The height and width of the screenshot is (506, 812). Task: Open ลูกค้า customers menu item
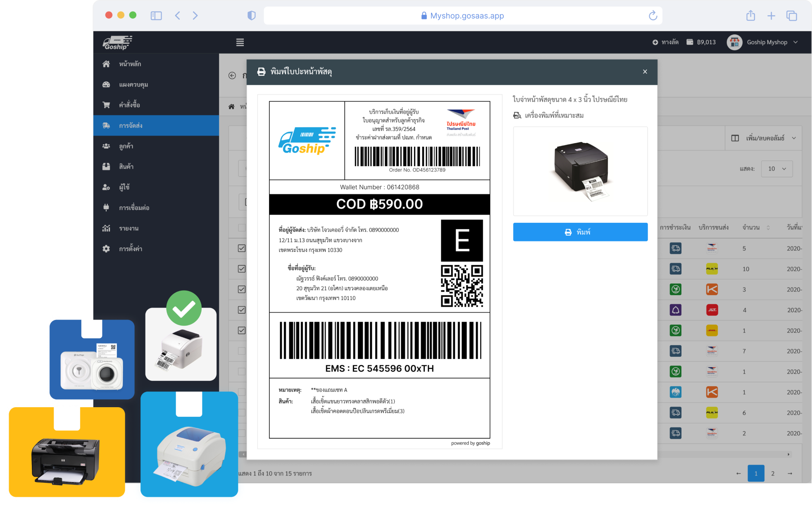pos(156,146)
